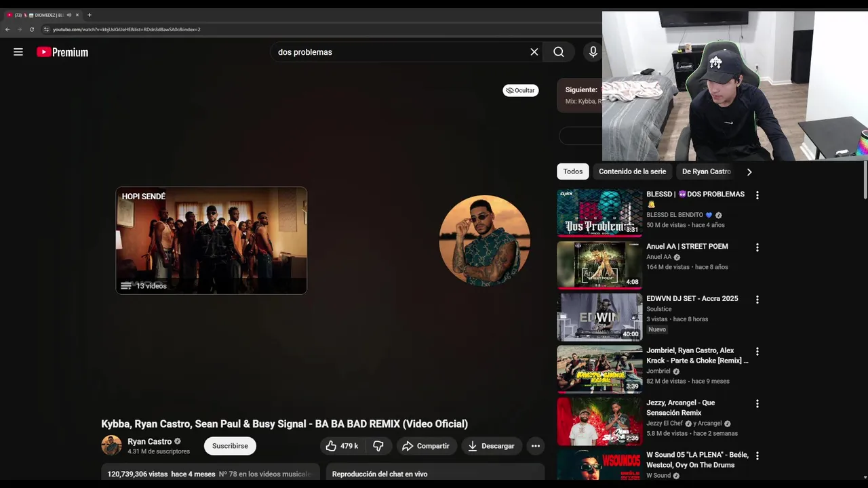
Task: Subscribe with the Suscribirse button
Action: 230,446
